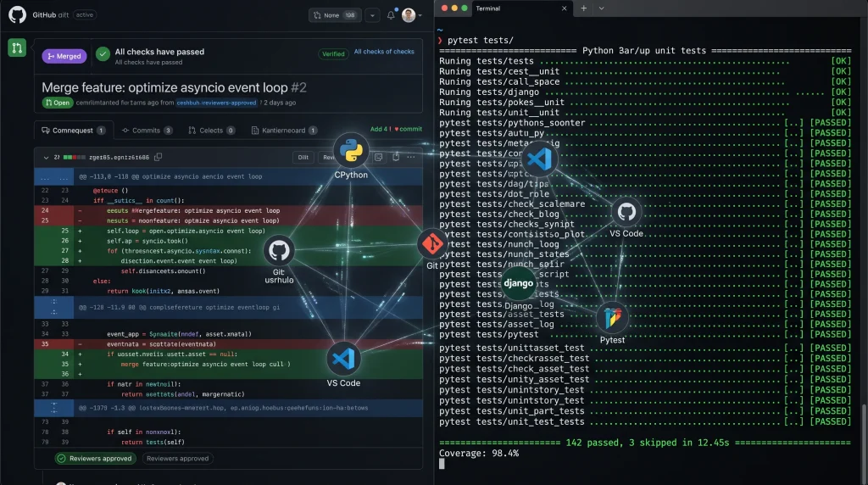Click the Verified badge
Screen dimensions: 868x485
pyautogui.click(x=333, y=53)
